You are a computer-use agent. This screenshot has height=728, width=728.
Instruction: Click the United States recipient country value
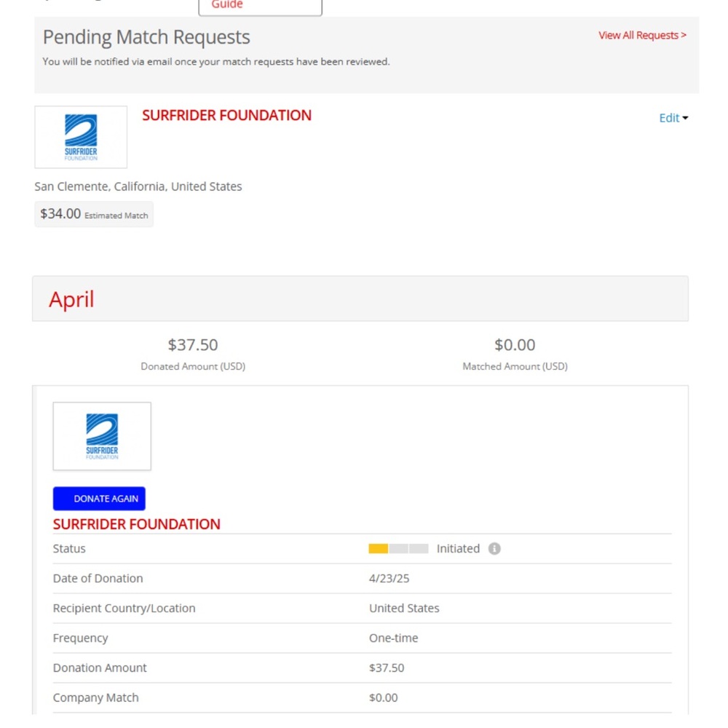pyautogui.click(x=404, y=608)
